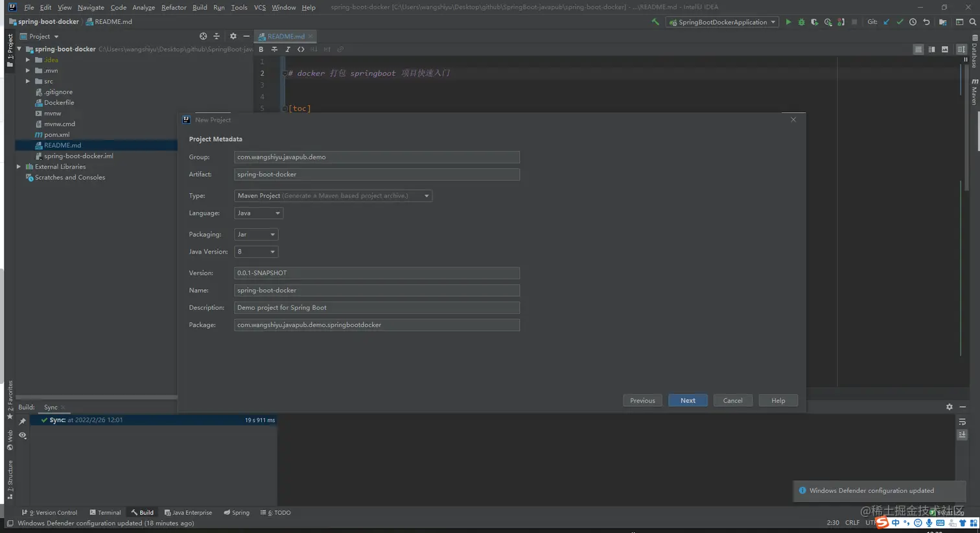
Task: Open the Language Java dropdown
Action: pos(259,213)
